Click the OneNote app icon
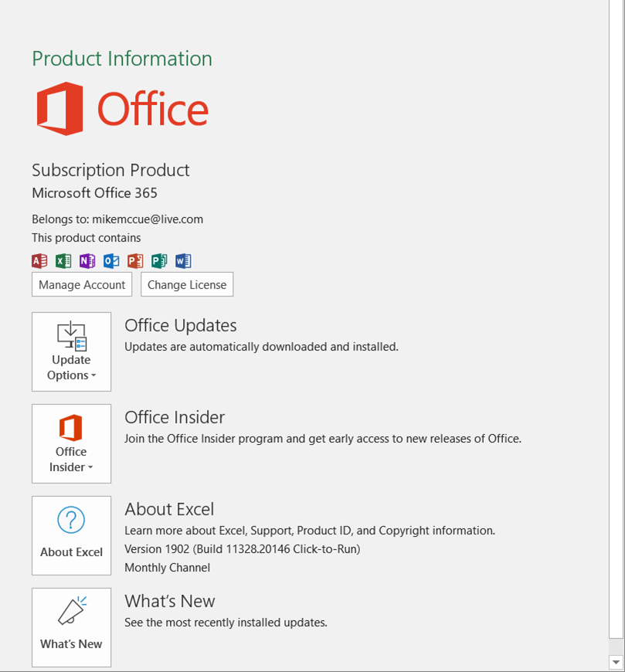The image size is (625, 672). click(87, 260)
